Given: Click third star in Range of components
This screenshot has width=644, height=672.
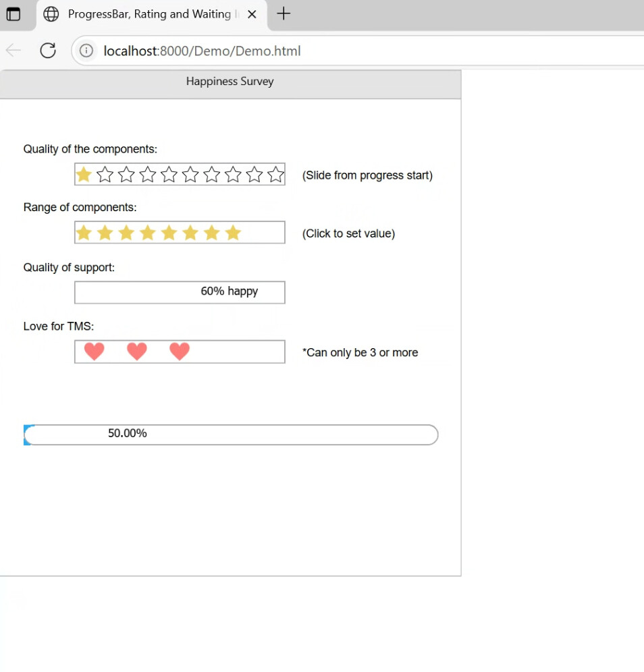Looking at the screenshot, I should [x=126, y=233].
